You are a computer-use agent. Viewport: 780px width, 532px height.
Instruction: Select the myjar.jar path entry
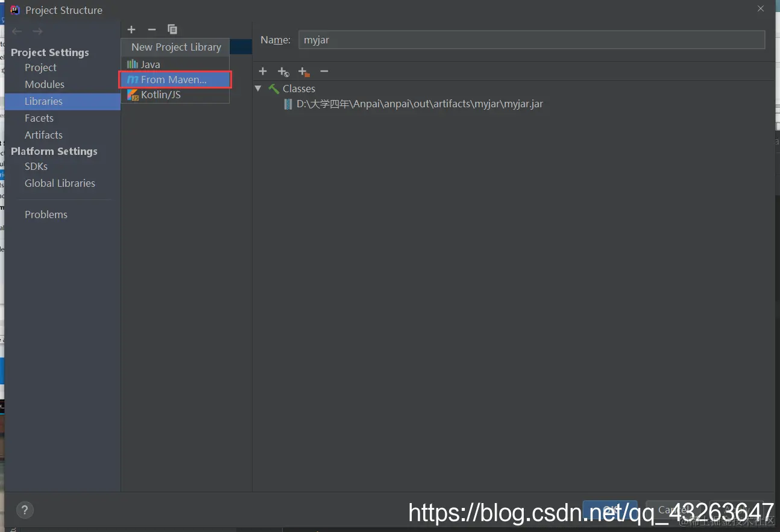pyautogui.click(x=420, y=104)
